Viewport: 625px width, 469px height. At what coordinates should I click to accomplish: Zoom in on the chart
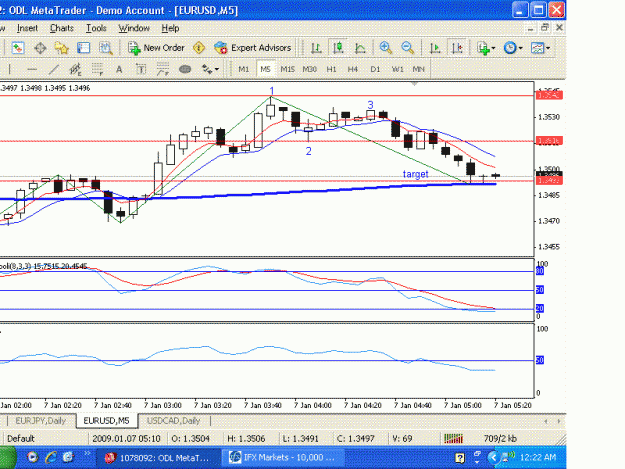(385, 48)
